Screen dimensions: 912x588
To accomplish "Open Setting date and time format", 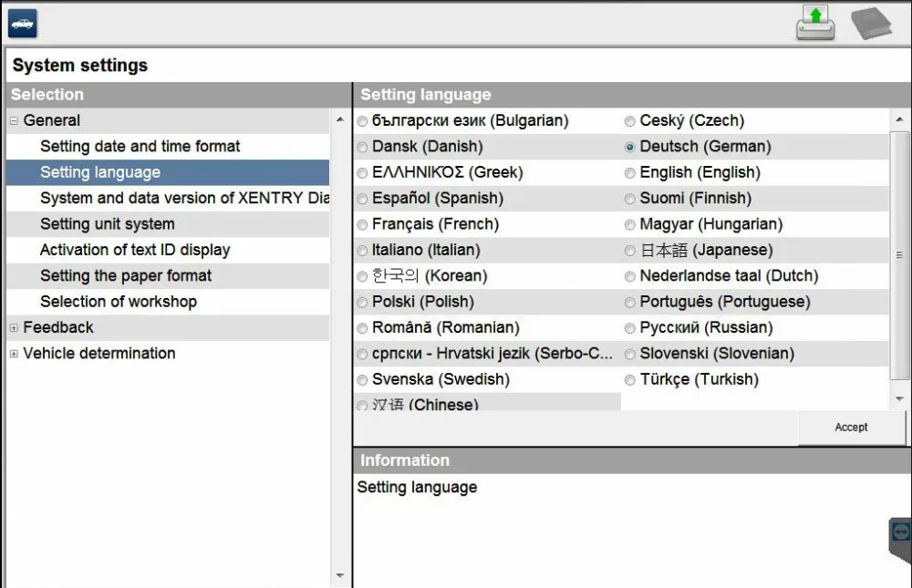I will click(140, 147).
